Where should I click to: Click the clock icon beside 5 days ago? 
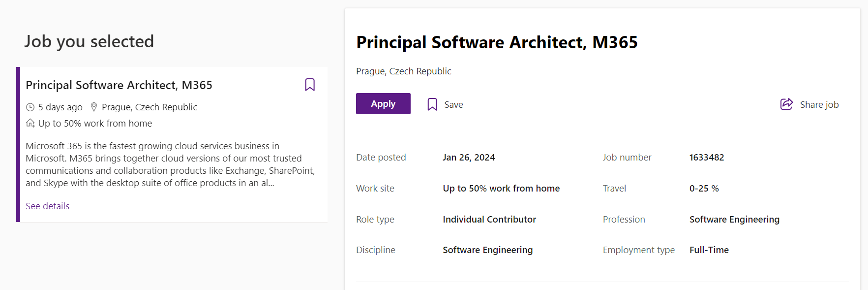click(30, 107)
